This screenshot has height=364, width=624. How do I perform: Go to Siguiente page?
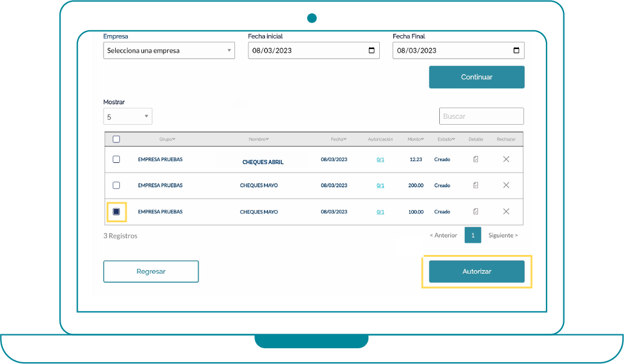(x=503, y=235)
